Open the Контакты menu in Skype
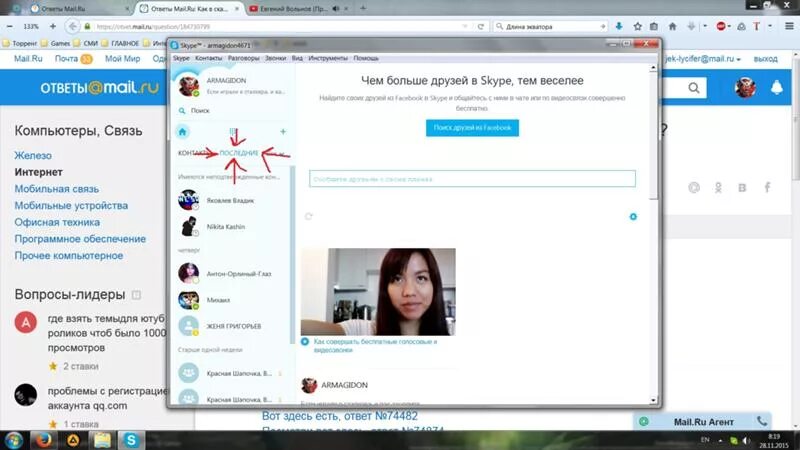The width and height of the screenshot is (800, 450). click(x=208, y=58)
